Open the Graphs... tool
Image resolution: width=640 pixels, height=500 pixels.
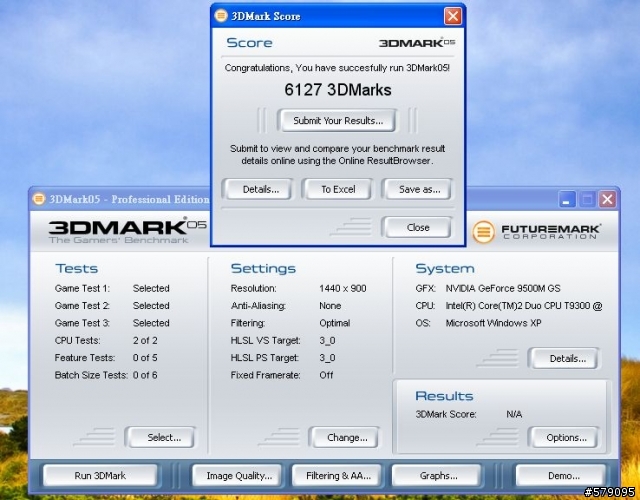437,476
